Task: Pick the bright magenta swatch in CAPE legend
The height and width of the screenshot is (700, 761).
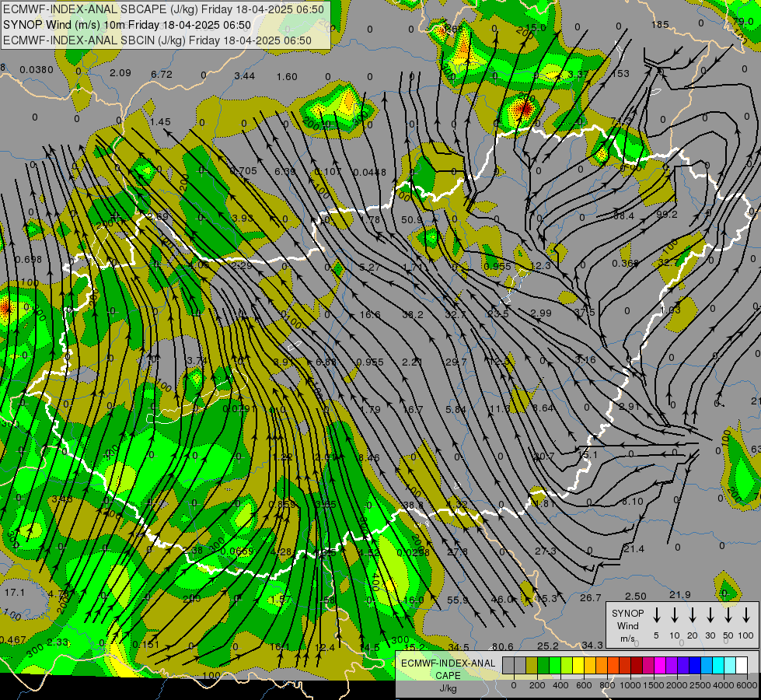Action: 660,665
